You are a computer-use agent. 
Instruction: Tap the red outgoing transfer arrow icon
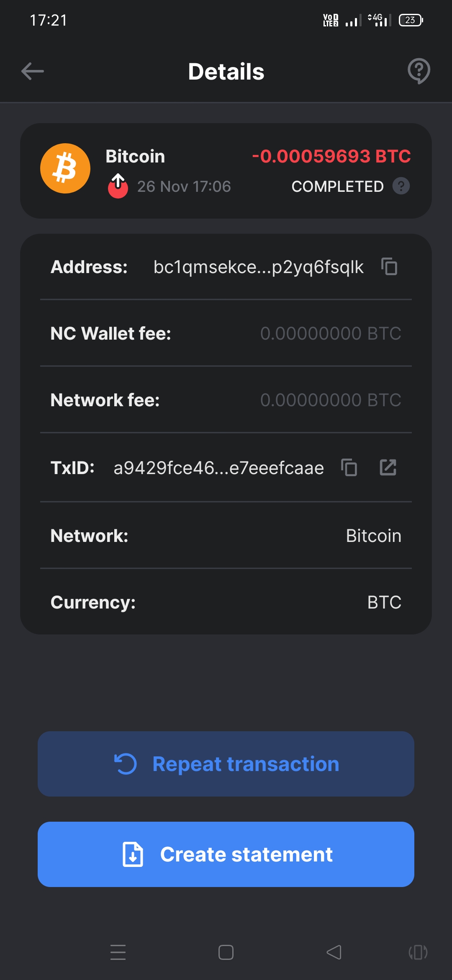[118, 186]
